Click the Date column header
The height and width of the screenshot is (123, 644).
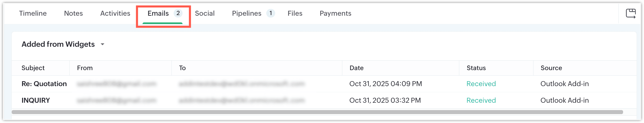356,68
